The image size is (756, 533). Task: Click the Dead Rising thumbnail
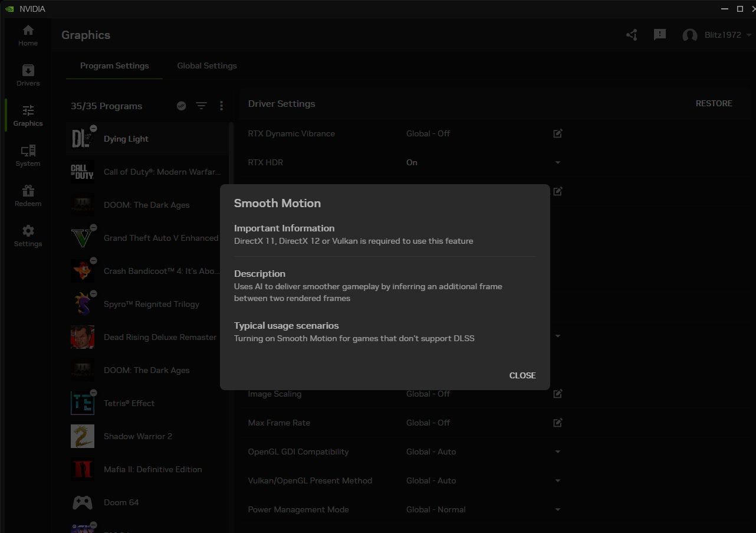click(x=83, y=337)
